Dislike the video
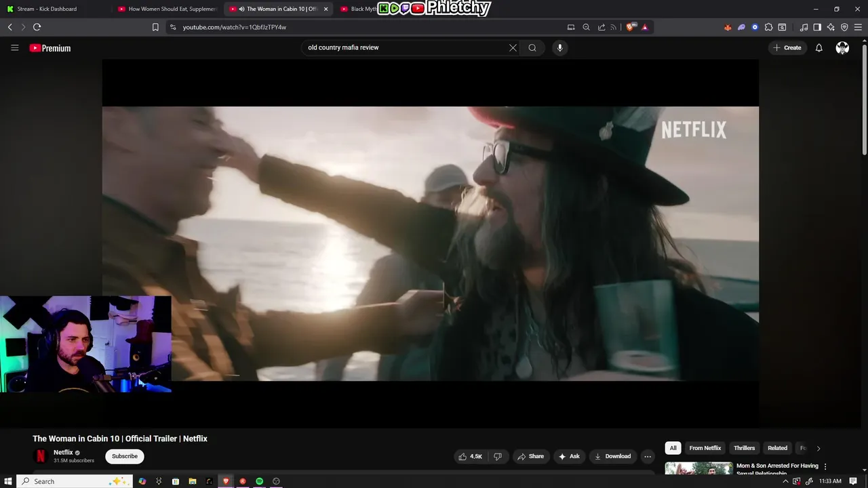 coord(497,456)
